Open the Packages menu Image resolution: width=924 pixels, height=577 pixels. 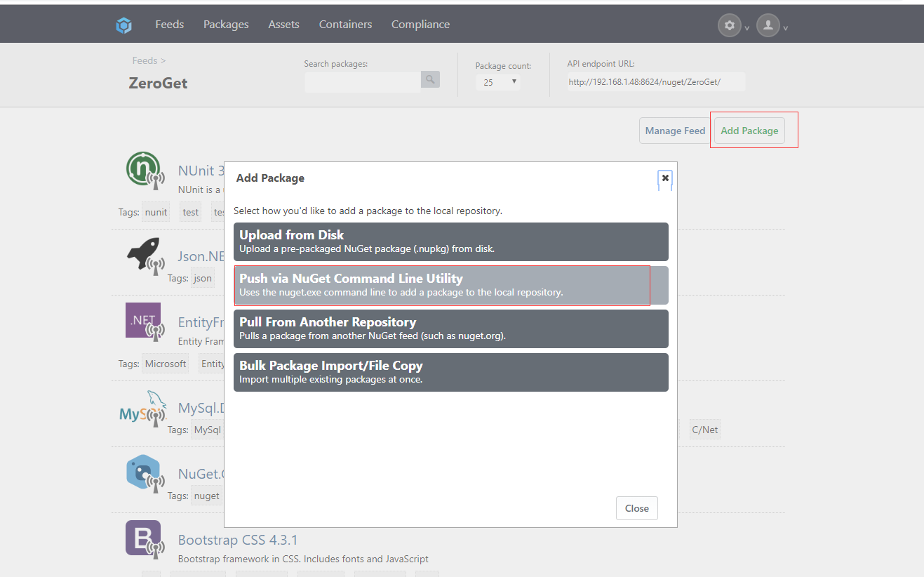point(226,25)
